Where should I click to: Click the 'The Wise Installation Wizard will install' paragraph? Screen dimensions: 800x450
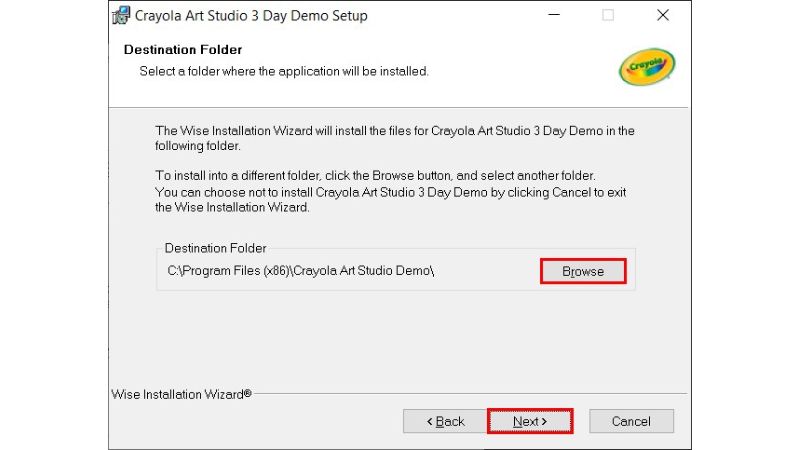pos(395,131)
